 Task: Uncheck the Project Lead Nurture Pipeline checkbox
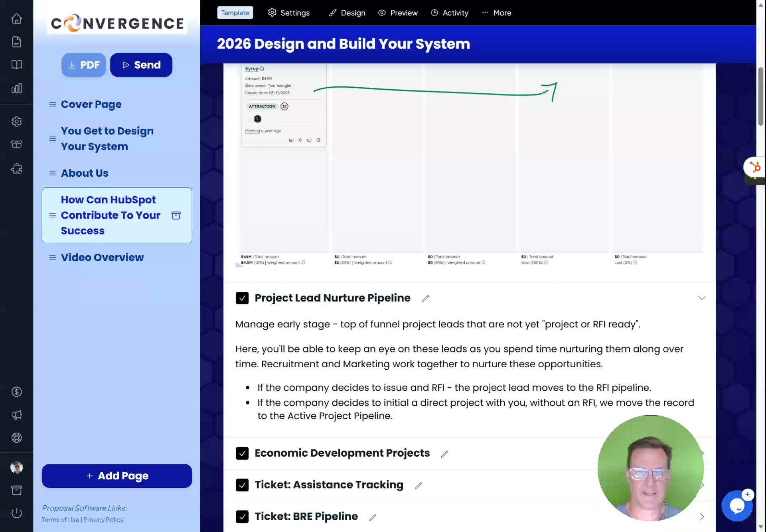click(x=242, y=298)
